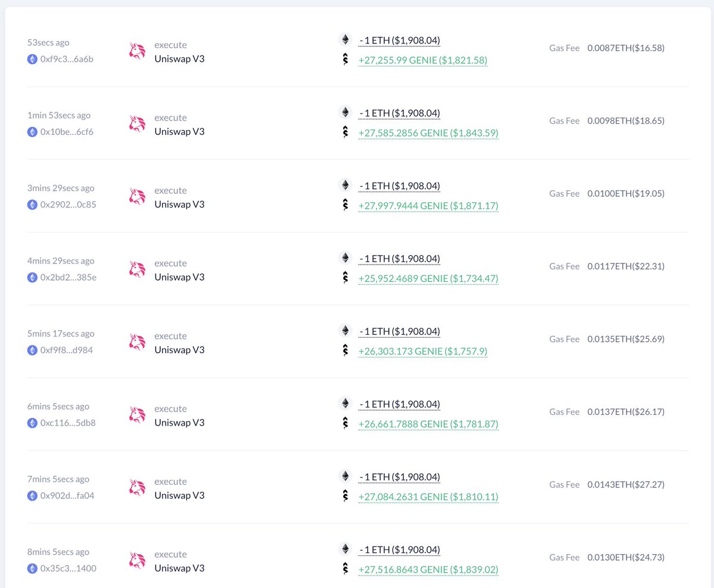
Task: Click the Ethereum icon beside hash 0x35c3...1400
Action: (x=32, y=568)
